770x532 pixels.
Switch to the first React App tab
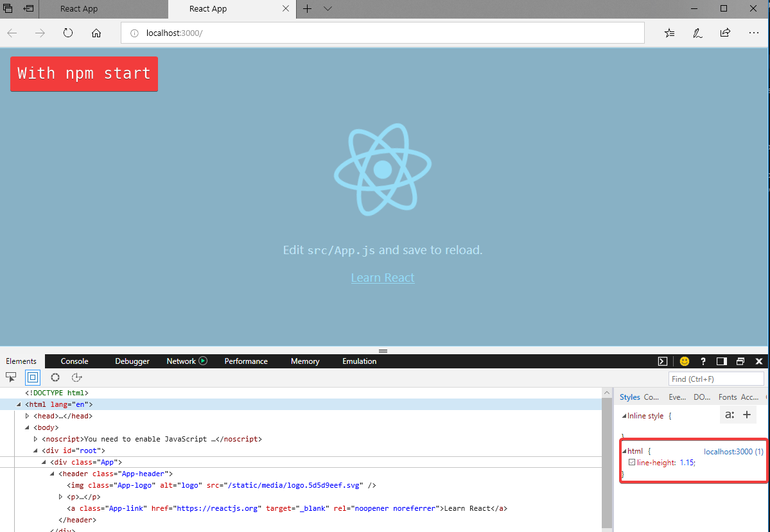(103, 9)
